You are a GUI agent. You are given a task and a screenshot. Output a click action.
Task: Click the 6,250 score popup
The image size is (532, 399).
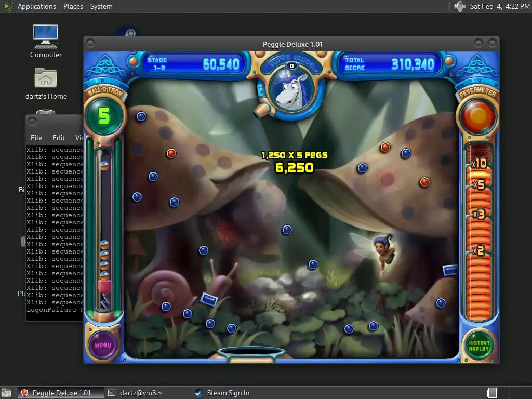click(x=294, y=168)
